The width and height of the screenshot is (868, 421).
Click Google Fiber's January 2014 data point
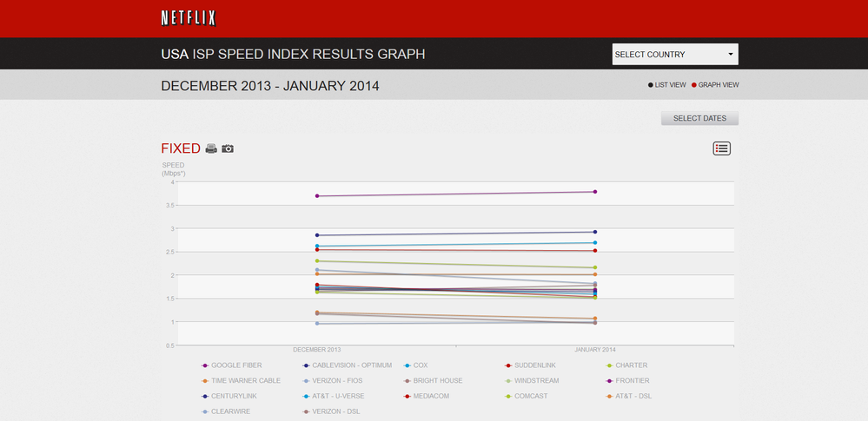594,192
